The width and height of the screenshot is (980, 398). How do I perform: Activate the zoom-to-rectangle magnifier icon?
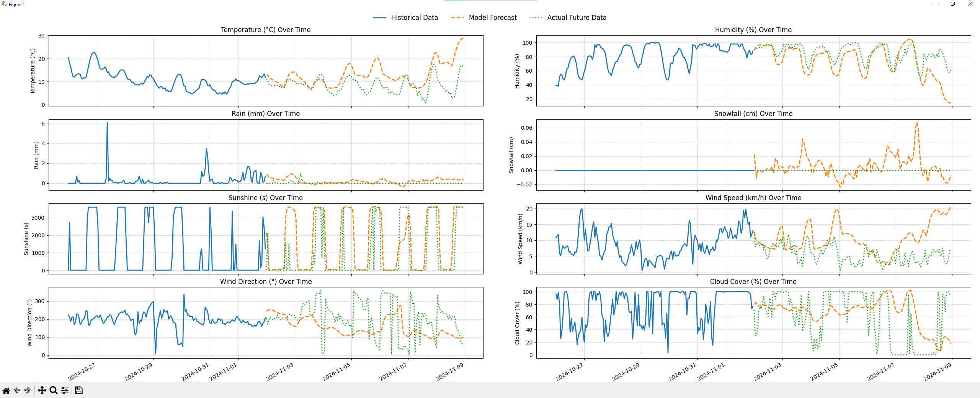[53, 390]
